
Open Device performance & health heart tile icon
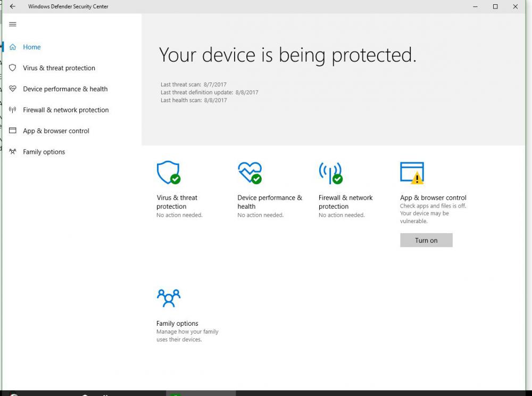pyautogui.click(x=250, y=173)
